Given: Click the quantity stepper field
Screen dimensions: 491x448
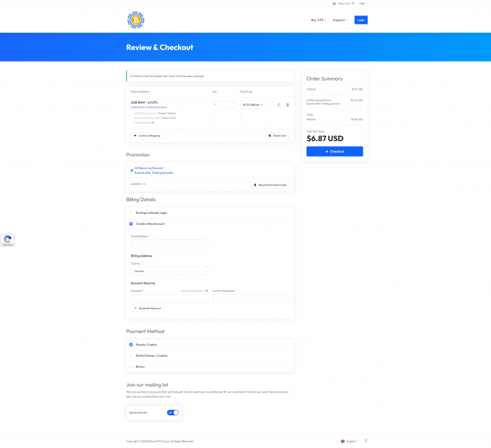Looking at the screenshot, I should (222, 104).
